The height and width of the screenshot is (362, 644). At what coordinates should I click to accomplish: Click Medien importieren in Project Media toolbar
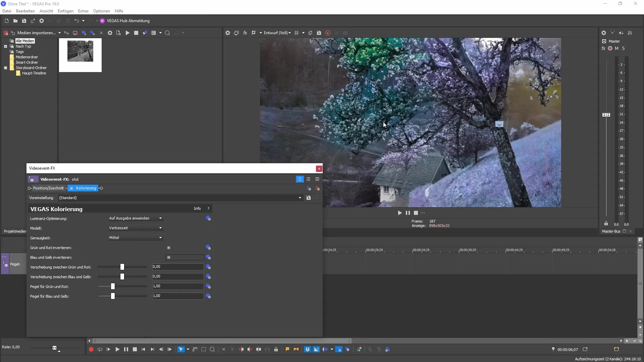coord(36,33)
